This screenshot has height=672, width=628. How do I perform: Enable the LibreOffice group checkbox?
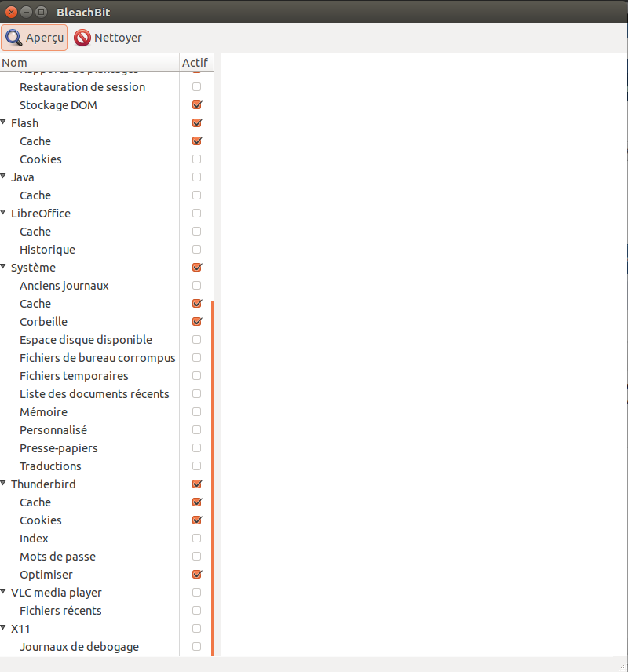pos(197,213)
